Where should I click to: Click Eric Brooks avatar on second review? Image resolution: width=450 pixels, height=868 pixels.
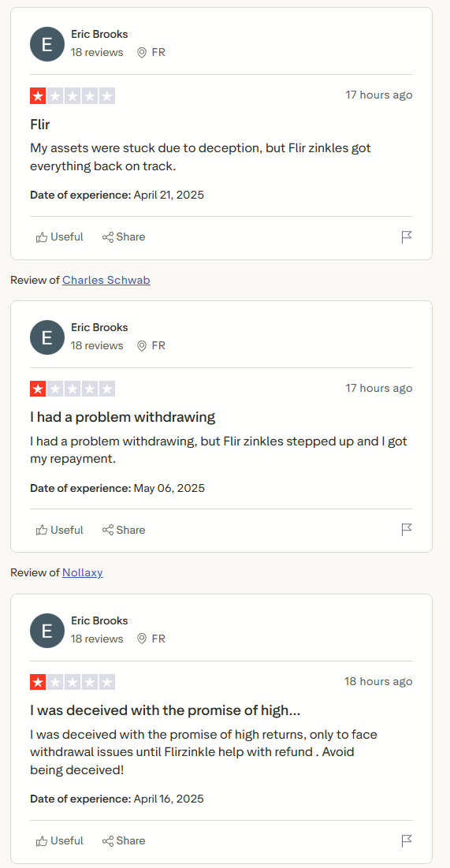pyautogui.click(x=47, y=337)
